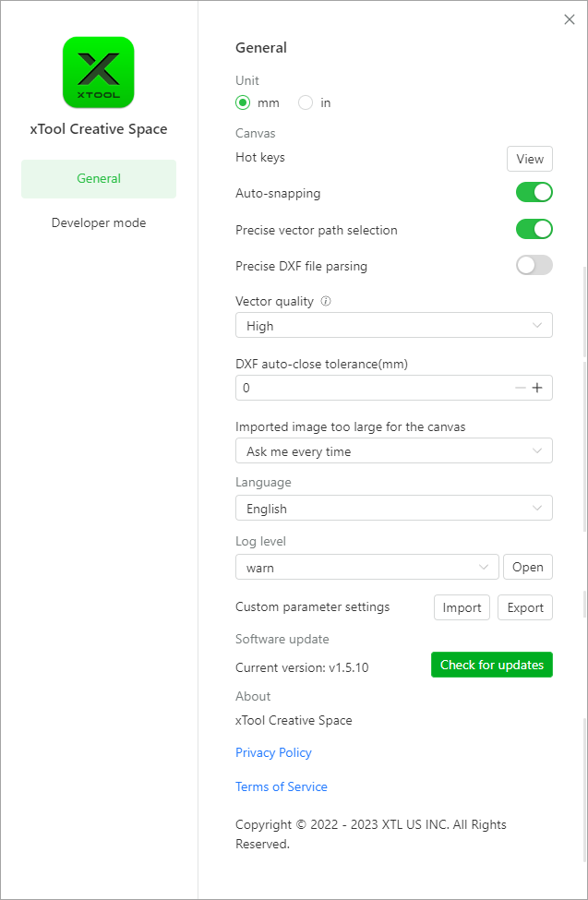Open the Language selection dropdown
588x900 pixels.
393,508
